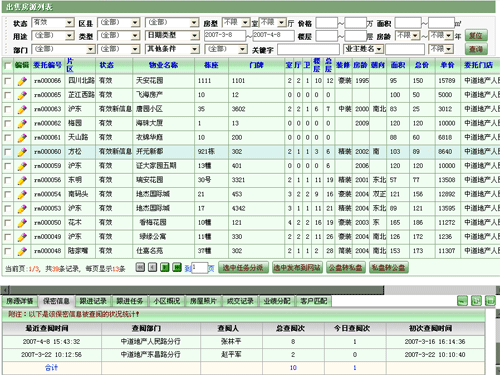Click the horizontal scrollbar under the listings
Viewport: 500px width, 375px height.
pyautogui.click(x=250, y=290)
